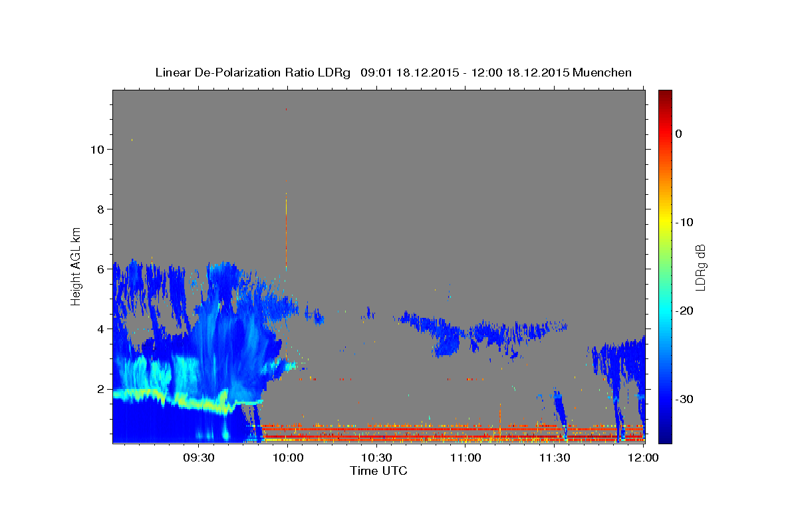Click the 'LDRg dB' colorbar label
The image size is (798, 532).
[700, 267]
